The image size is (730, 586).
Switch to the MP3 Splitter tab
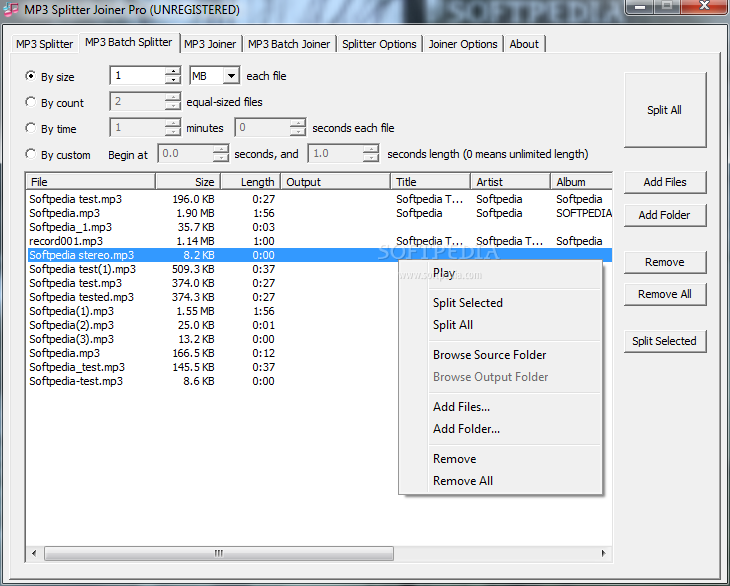(x=44, y=44)
